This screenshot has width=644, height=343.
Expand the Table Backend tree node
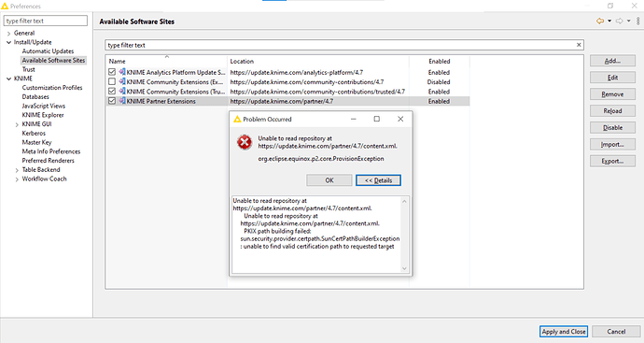[17, 170]
